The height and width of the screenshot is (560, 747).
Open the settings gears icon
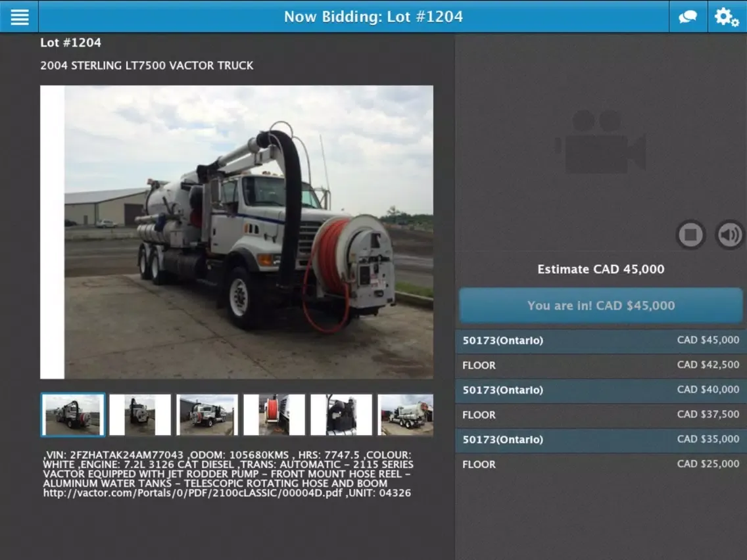point(727,16)
